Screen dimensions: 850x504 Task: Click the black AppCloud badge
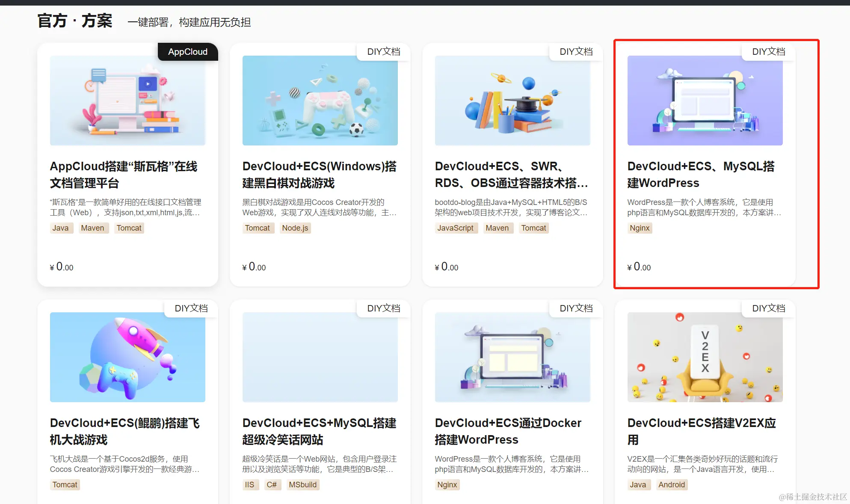click(x=188, y=52)
